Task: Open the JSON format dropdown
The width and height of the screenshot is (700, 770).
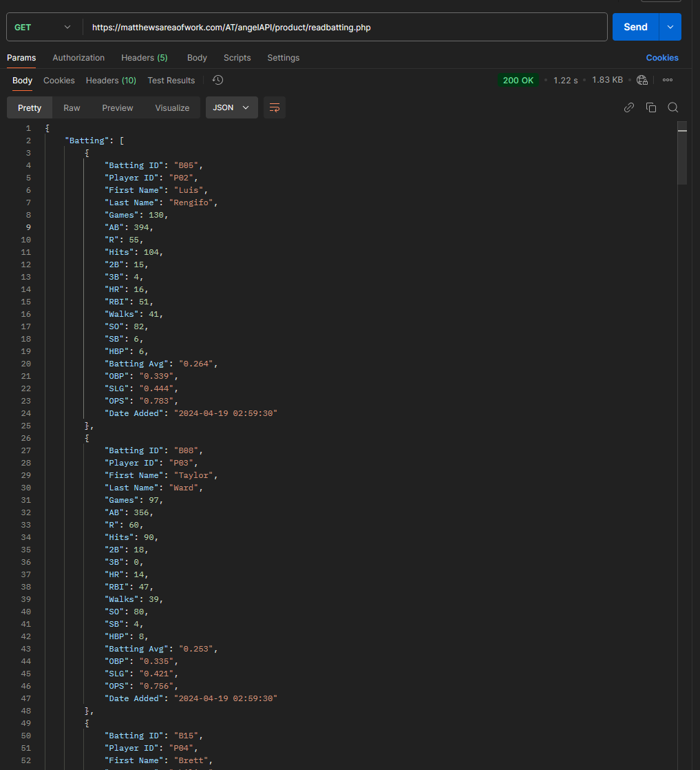Action: coord(232,107)
